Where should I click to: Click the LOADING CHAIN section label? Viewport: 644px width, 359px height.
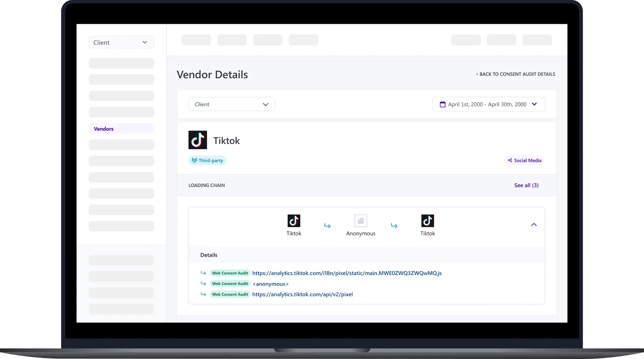point(207,185)
